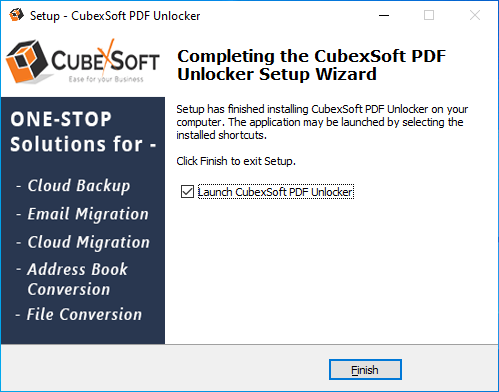499x392 pixels.
Task: Click the ONE-STOP Solutions for heading
Action: pyautogui.click(x=83, y=132)
